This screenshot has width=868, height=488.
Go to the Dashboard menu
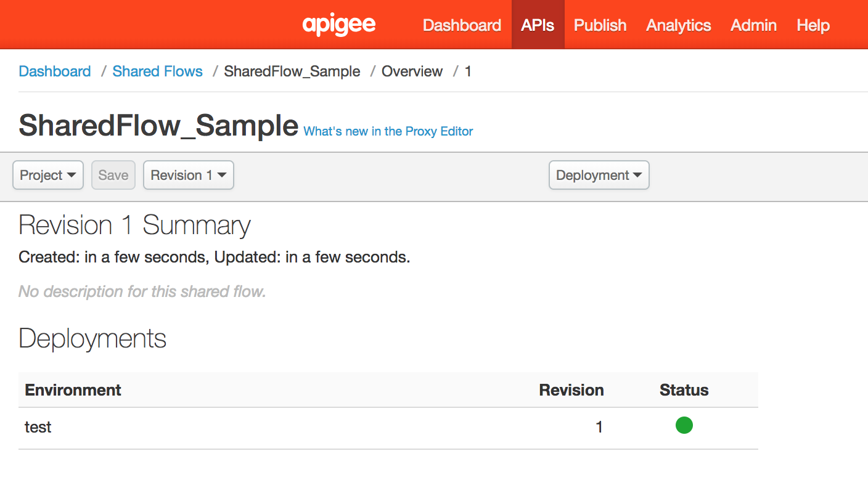click(462, 25)
